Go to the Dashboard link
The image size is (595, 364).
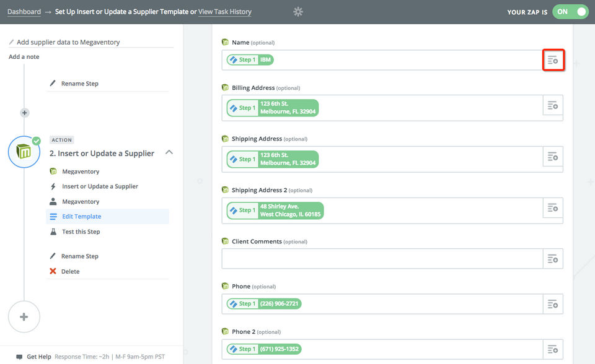pyautogui.click(x=24, y=12)
